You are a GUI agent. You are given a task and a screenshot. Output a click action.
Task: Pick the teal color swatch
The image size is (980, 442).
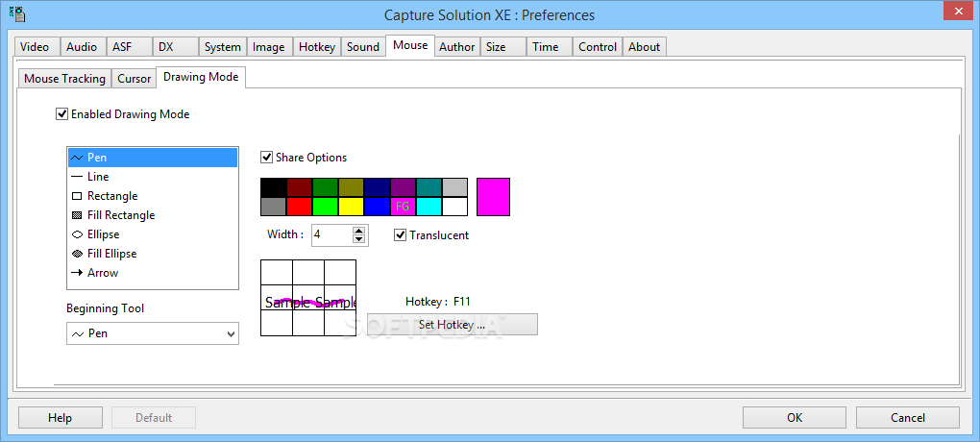coord(429,187)
